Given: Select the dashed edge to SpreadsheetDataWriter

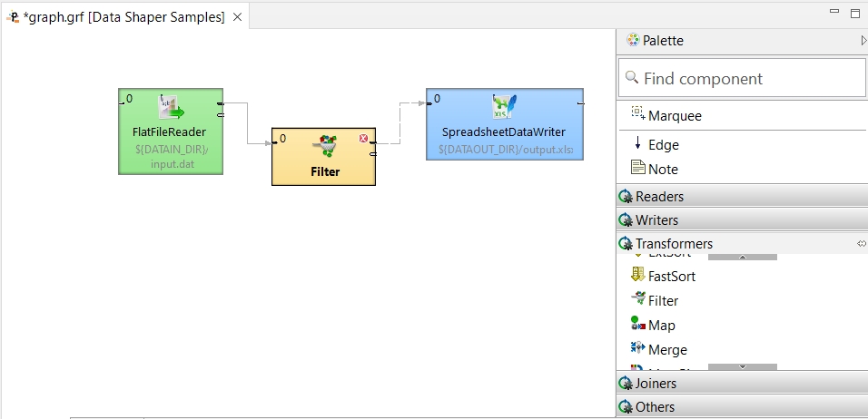Looking at the screenshot, I should [x=399, y=122].
